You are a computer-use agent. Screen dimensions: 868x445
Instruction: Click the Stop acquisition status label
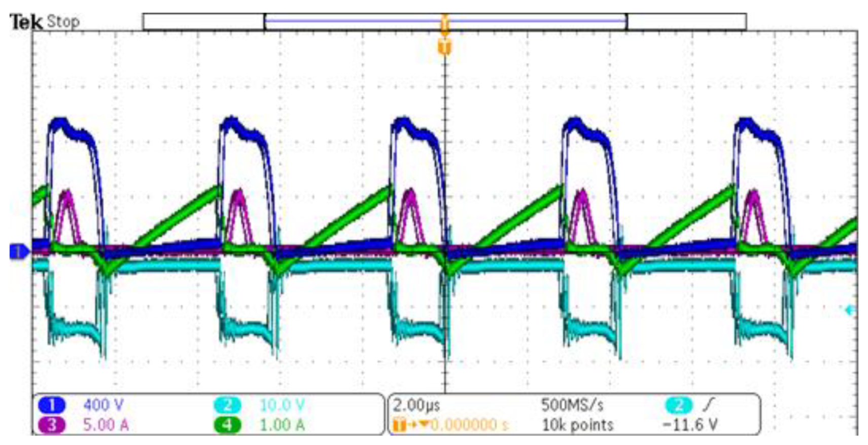(63, 22)
